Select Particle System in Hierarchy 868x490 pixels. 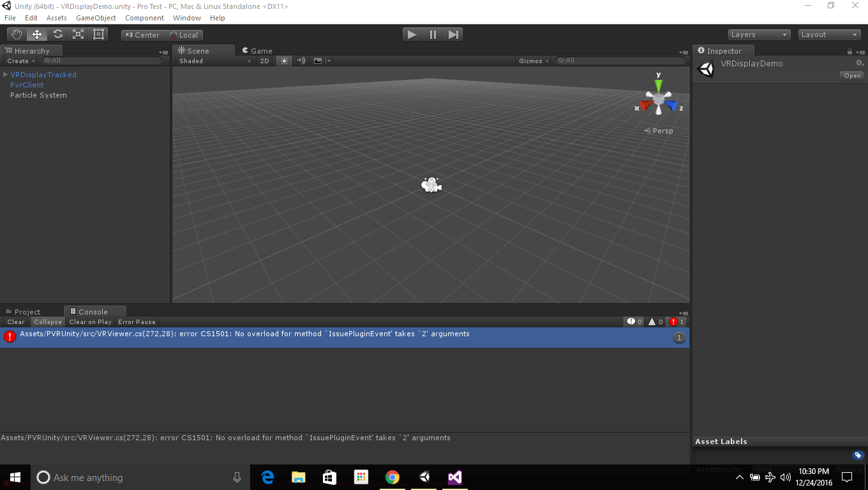[38, 95]
